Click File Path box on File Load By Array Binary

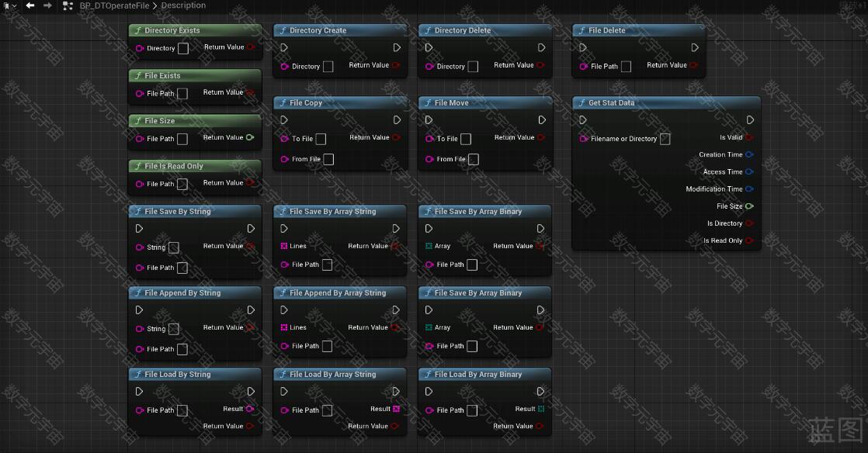(x=472, y=410)
